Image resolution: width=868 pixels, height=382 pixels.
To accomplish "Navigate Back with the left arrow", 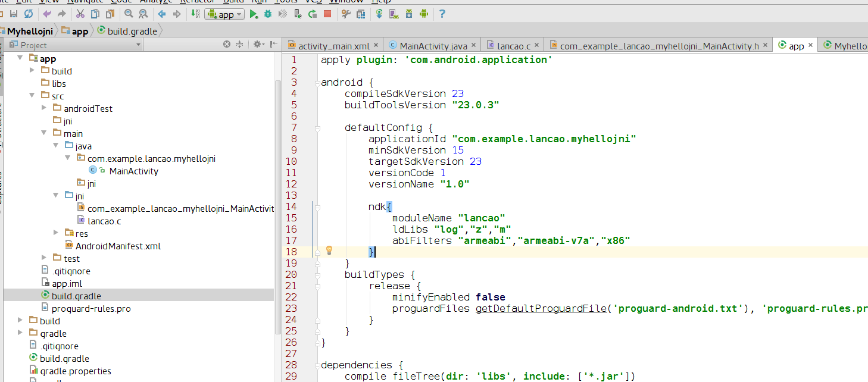I will coord(162,14).
